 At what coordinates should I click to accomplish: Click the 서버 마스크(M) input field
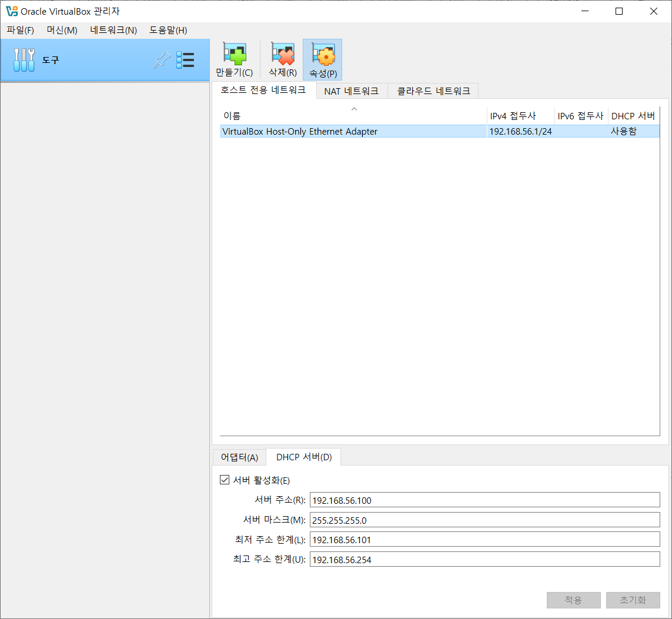(x=484, y=520)
